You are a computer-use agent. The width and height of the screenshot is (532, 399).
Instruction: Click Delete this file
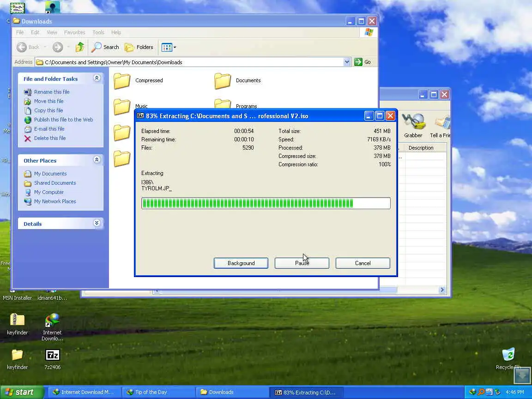coord(49,138)
